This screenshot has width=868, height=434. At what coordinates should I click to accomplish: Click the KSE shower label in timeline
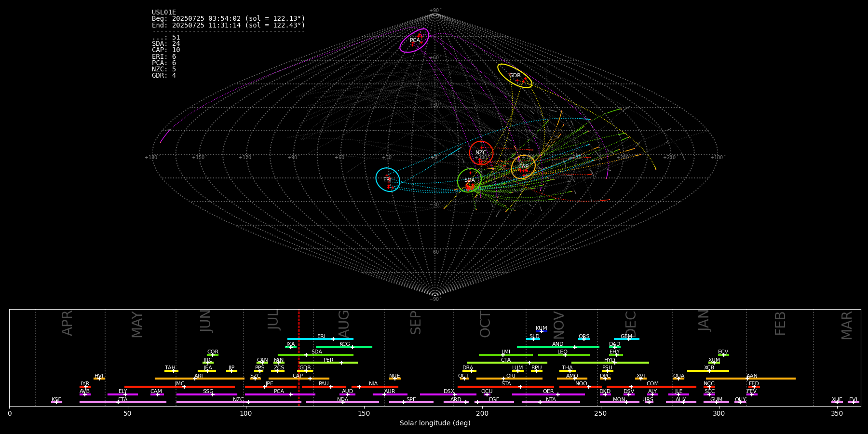56,400
